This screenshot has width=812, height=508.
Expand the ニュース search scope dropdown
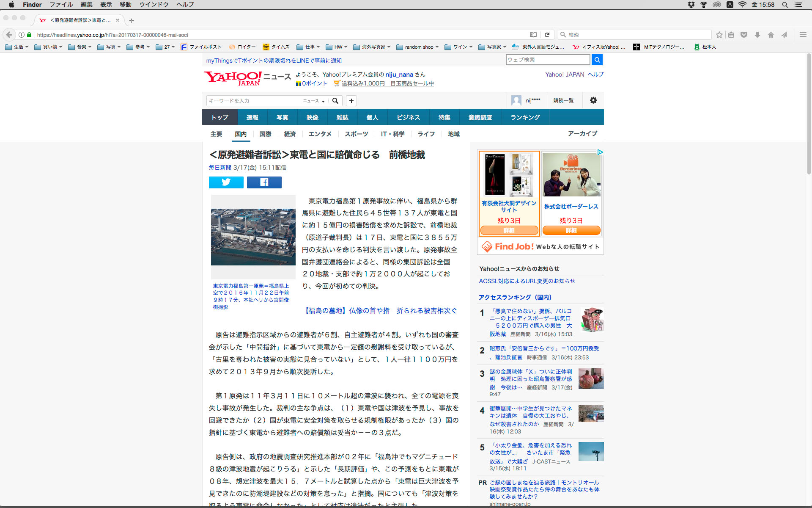coord(314,101)
